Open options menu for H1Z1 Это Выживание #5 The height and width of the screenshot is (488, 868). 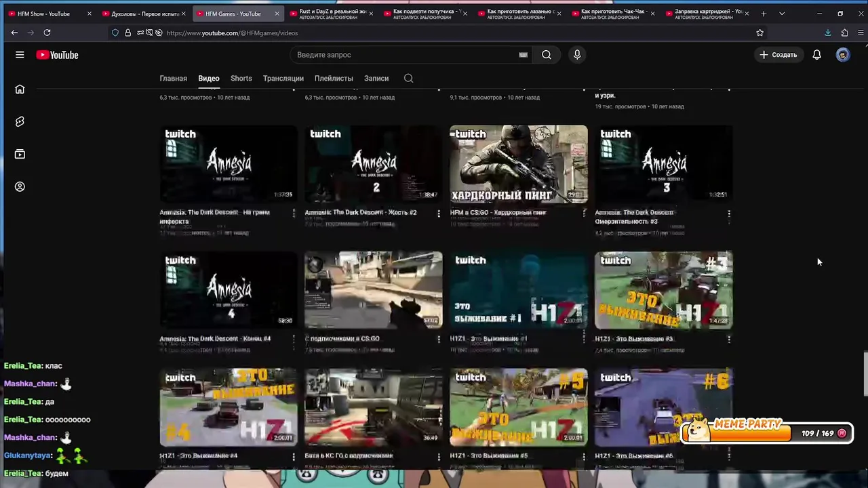(584, 457)
